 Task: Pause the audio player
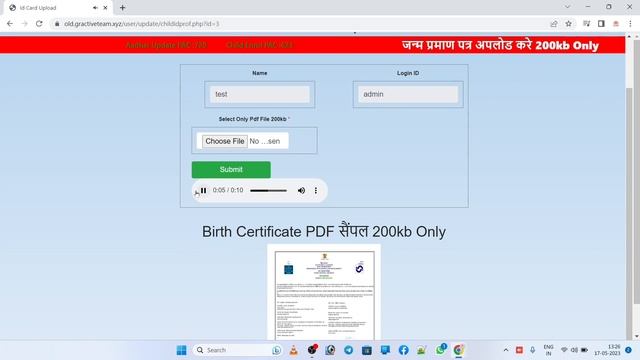point(203,190)
